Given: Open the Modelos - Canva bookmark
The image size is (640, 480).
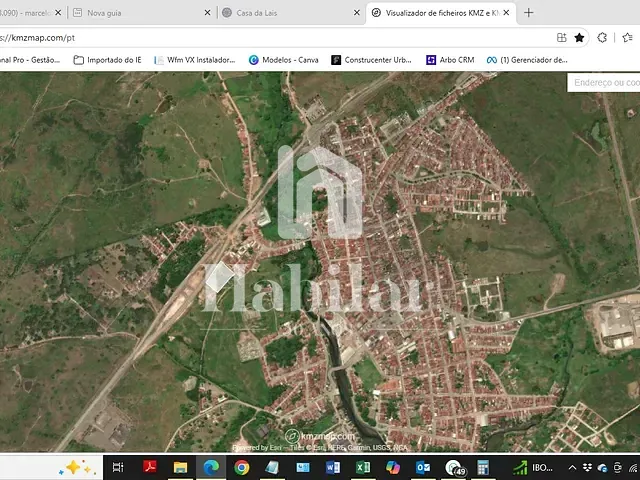Looking at the screenshot, I should (x=284, y=60).
